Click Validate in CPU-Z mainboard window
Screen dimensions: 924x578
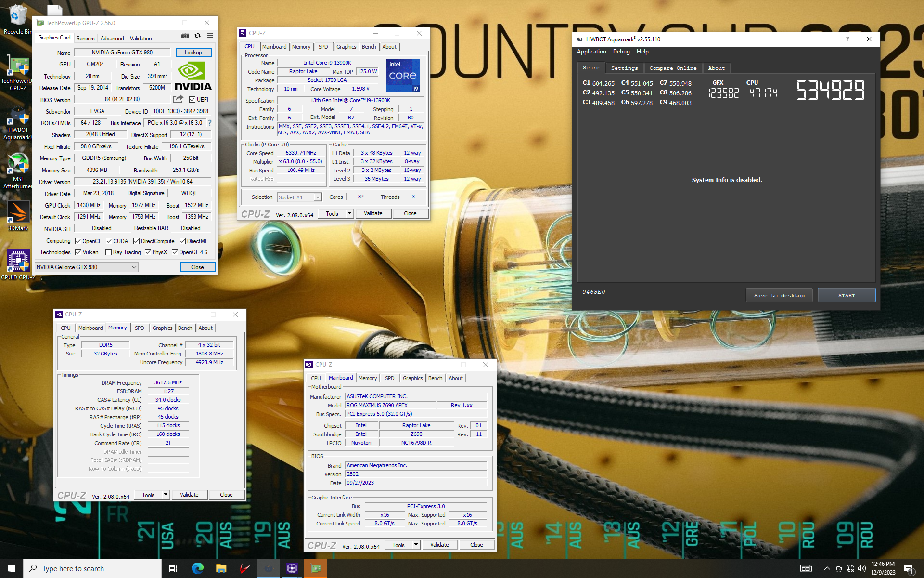[x=439, y=545]
